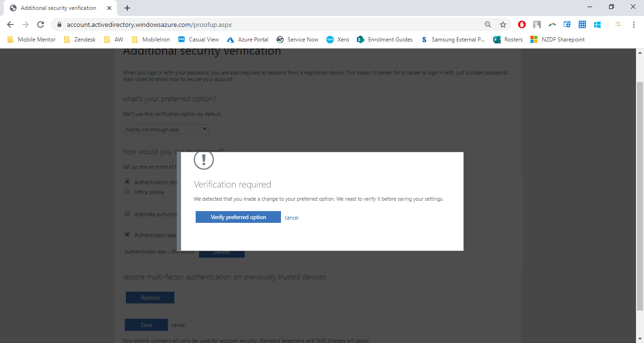Reload the page with the refresh icon
The width and height of the screenshot is (644, 343).
pos(41,24)
